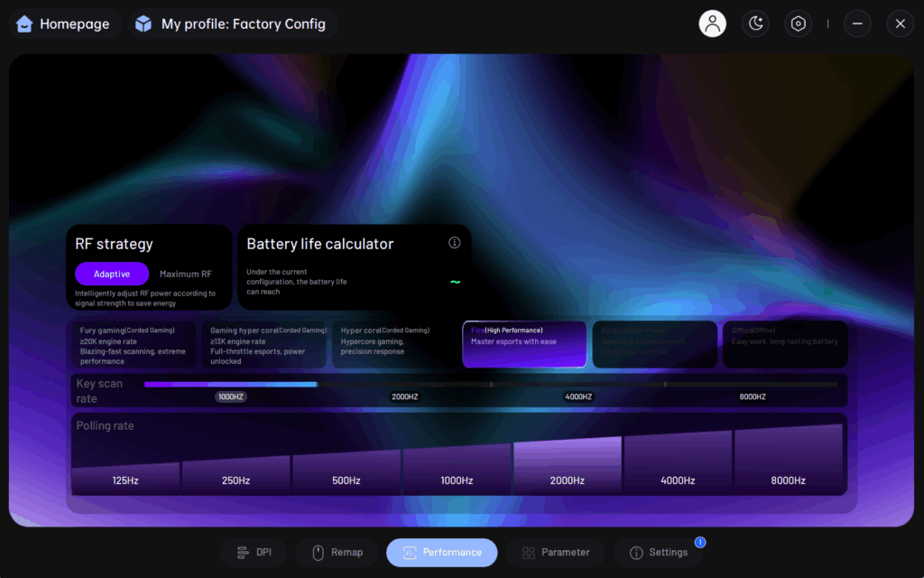This screenshot has width=924, height=578.
Task: Click the battery life info icon
Action: [x=455, y=242]
